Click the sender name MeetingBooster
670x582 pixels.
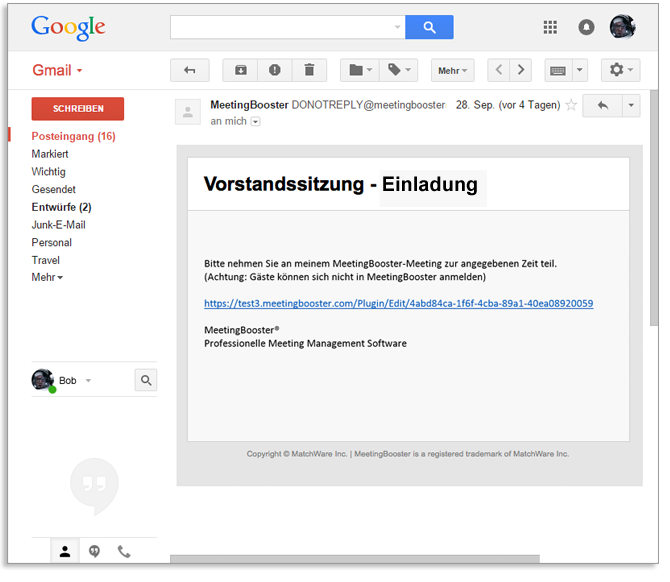coord(249,105)
